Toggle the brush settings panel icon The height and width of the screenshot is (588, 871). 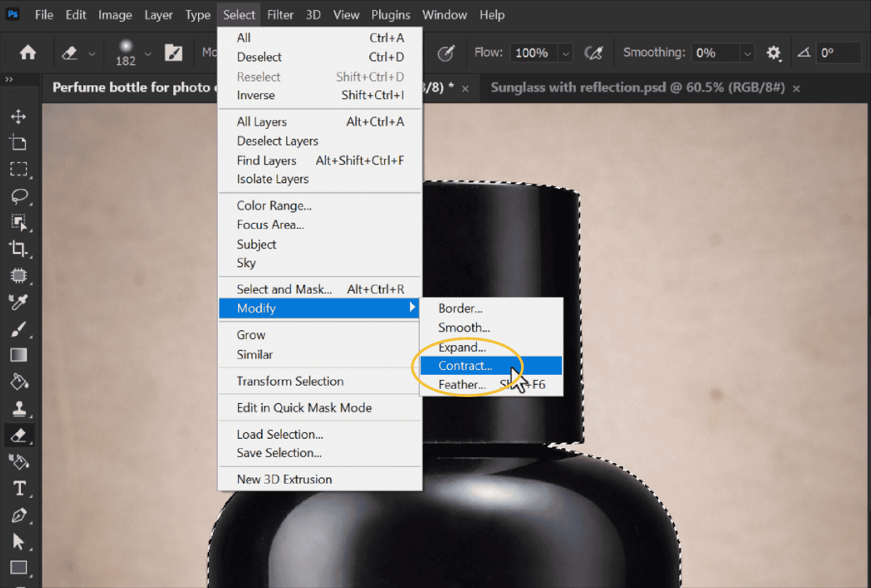pyautogui.click(x=173, y=53)
